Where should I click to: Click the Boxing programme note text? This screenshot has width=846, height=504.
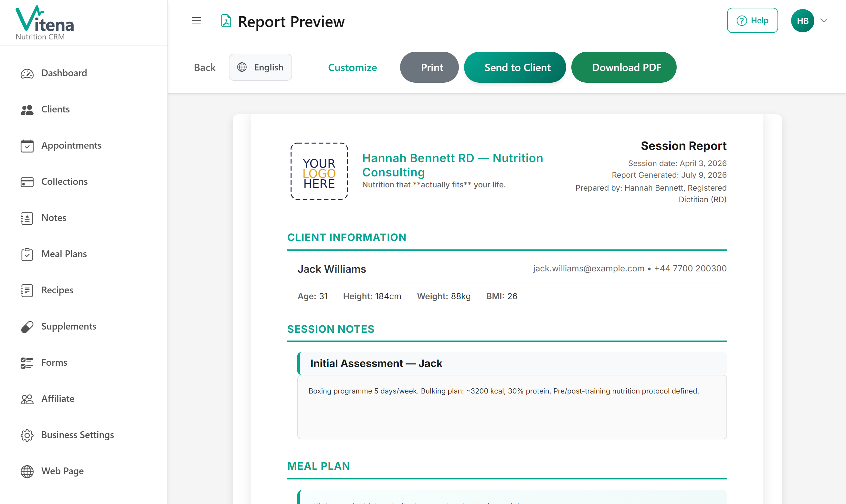click(504, 391)
